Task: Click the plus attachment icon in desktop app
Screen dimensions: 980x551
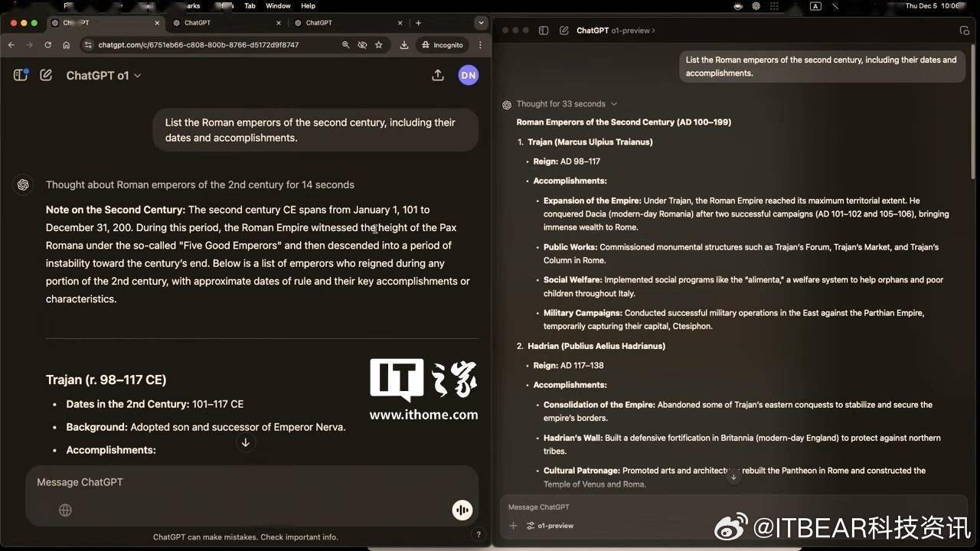Action: 513,526
